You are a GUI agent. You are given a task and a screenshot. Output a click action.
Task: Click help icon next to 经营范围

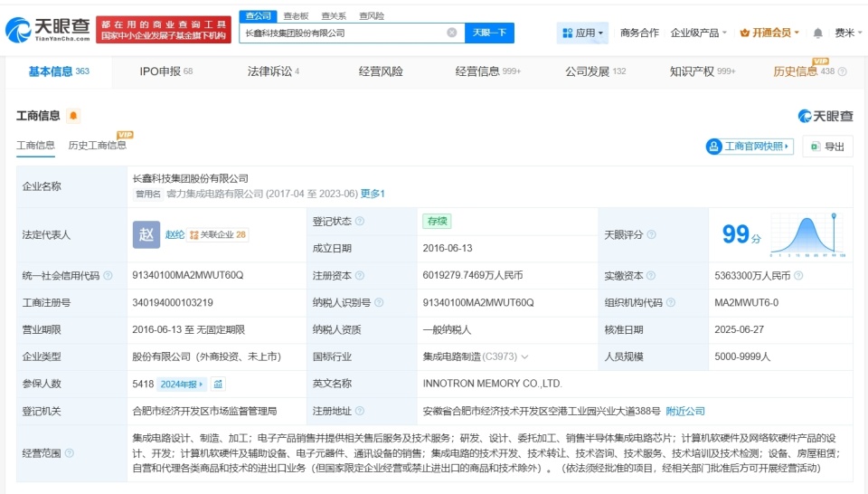[x=70, y=453]
